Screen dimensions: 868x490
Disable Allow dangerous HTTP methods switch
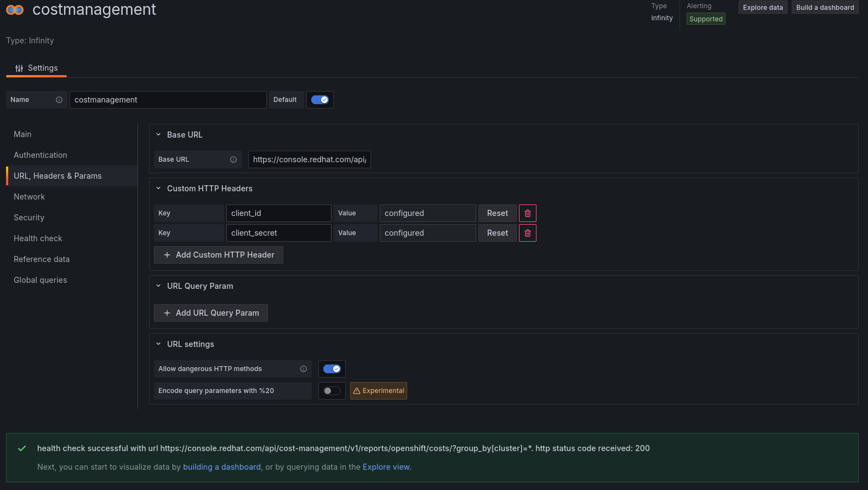332,369
